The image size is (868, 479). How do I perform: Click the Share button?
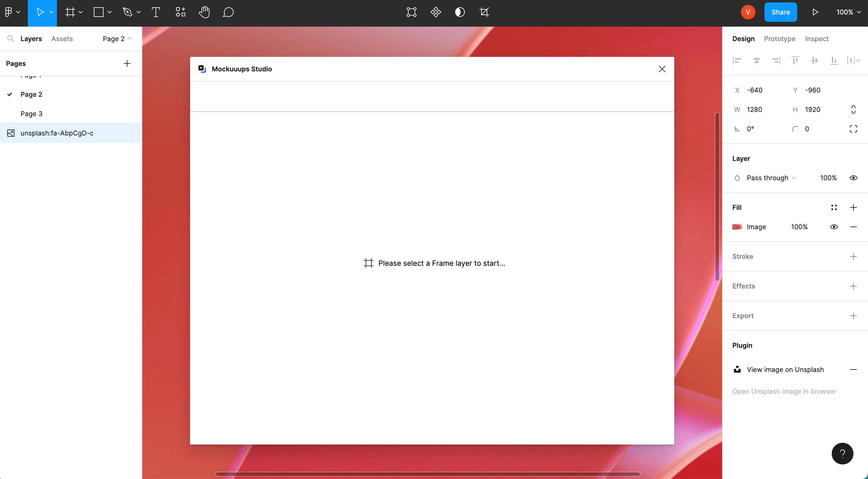781,12
